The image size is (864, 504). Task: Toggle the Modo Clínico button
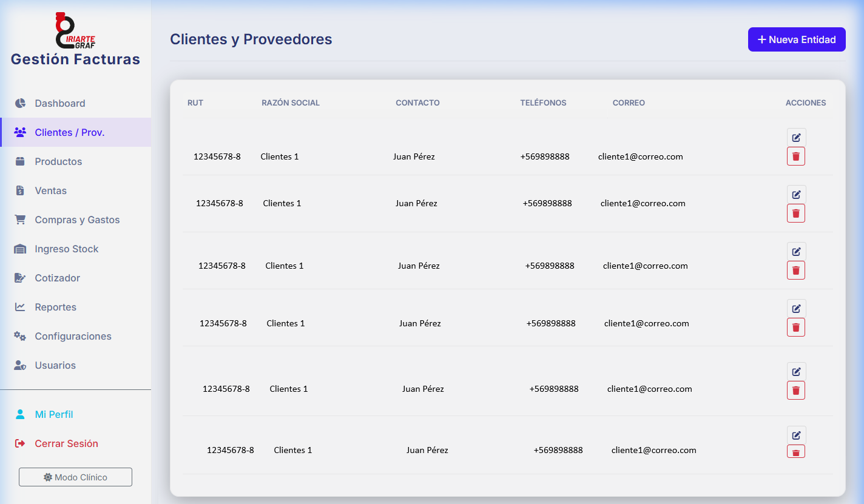(75, 477)
